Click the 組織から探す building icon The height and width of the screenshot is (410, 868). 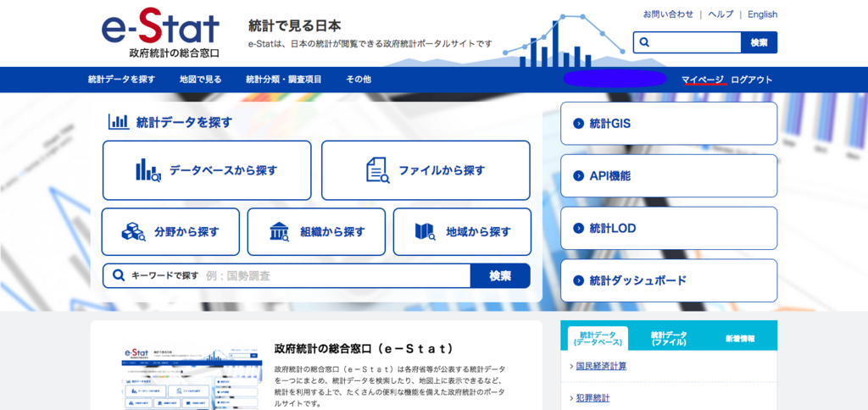coord(279,232)
